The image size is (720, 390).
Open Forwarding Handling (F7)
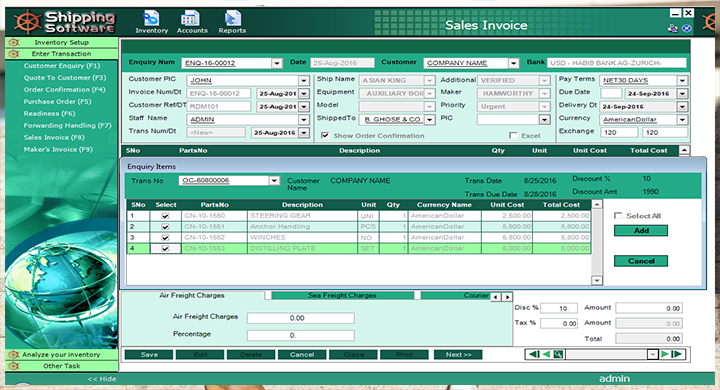(68, 125)
